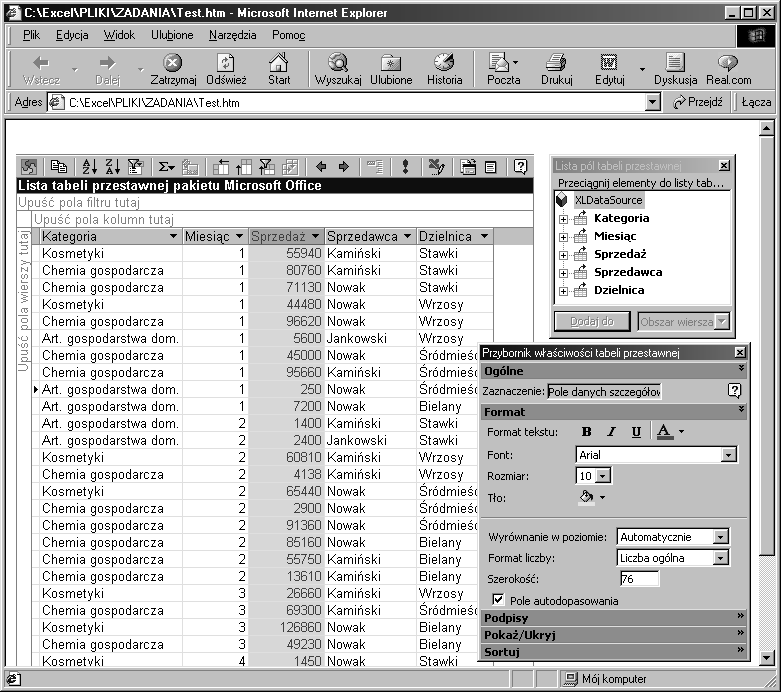Click the Odśwież refresh icon
The image size is (781, 692).
pos(226,68)
